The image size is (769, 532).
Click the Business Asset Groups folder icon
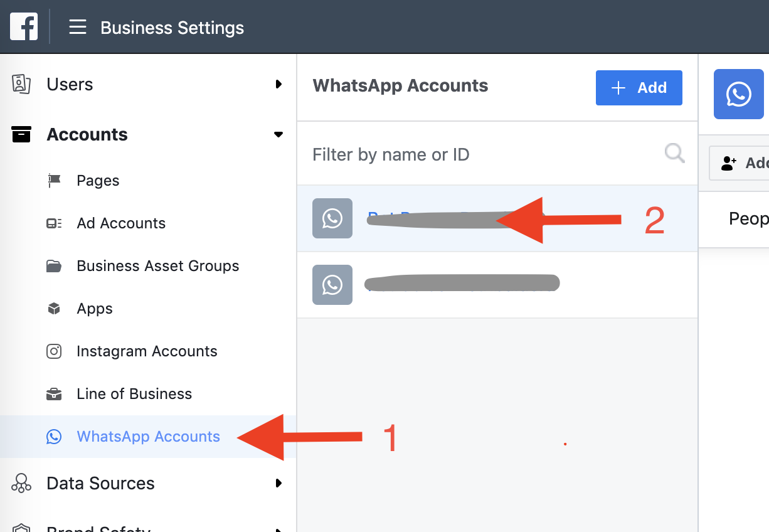click(x=54, y=266)
